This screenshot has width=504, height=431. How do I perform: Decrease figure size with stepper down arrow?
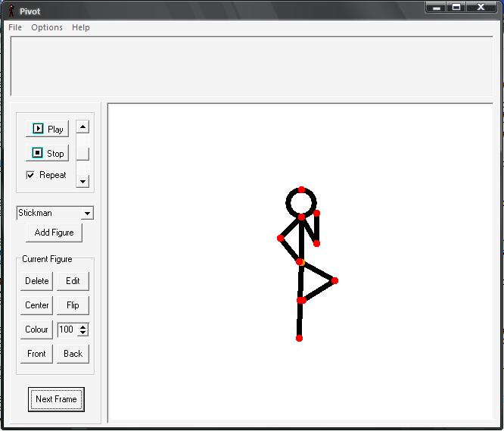pyautogui.click(x=83, y=333)
